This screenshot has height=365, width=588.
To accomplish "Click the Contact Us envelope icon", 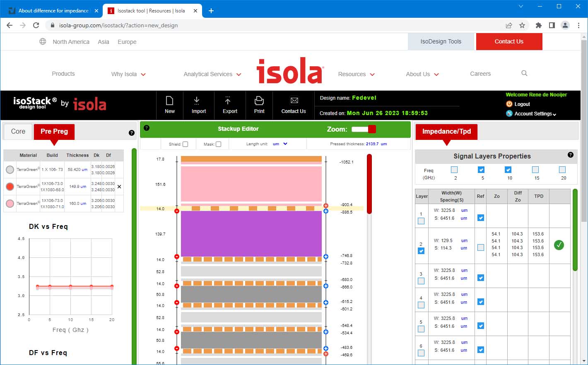I will click(294, 101).
